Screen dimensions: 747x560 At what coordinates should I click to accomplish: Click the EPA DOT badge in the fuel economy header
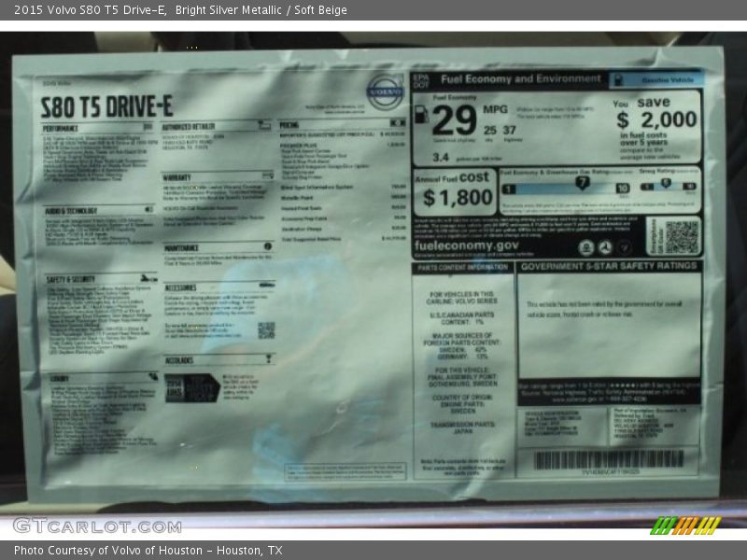coord(421,81)
